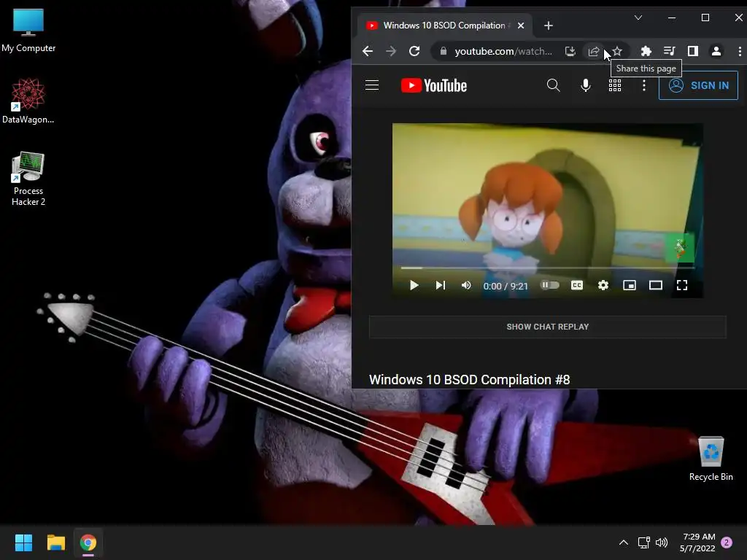This screenshot has height=560, width=747.
Task: Show hidden tray icons chevron
Action: (x=623, y=542)
